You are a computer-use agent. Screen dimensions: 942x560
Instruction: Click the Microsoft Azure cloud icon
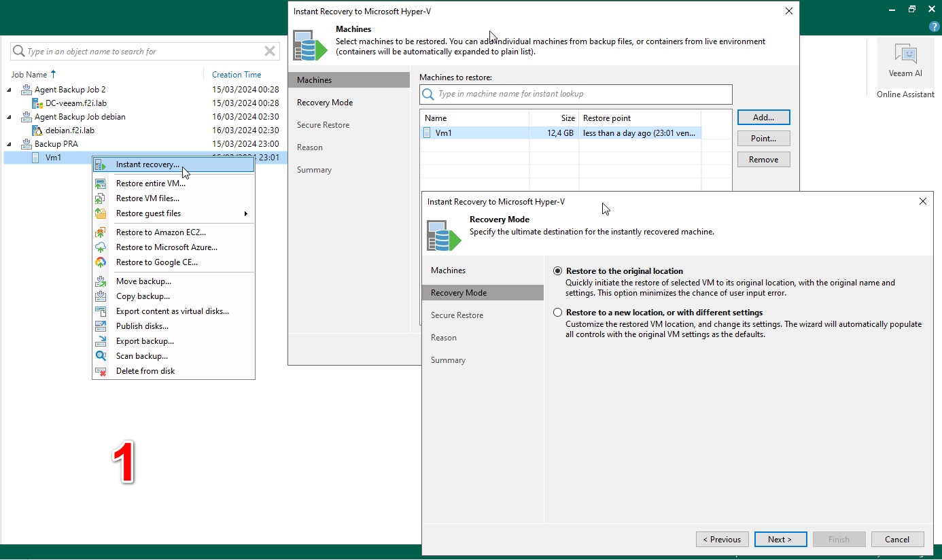click(x=100, y=247)
